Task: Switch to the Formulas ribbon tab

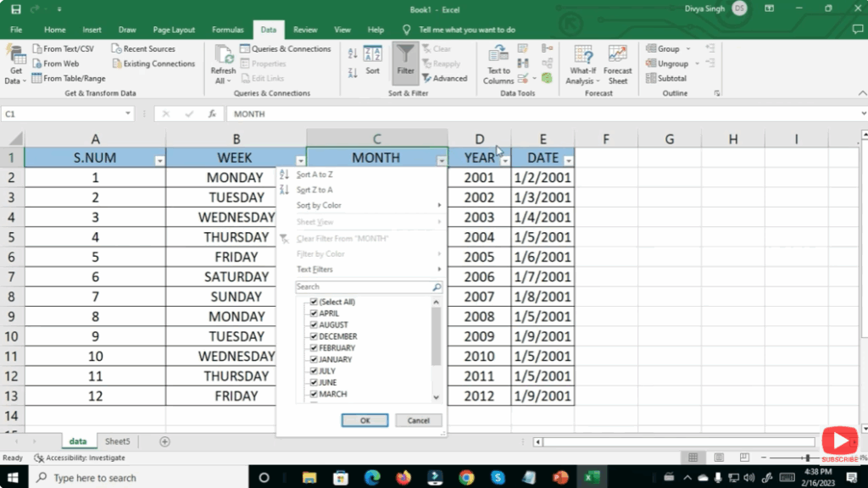Action: click(228, 30)
